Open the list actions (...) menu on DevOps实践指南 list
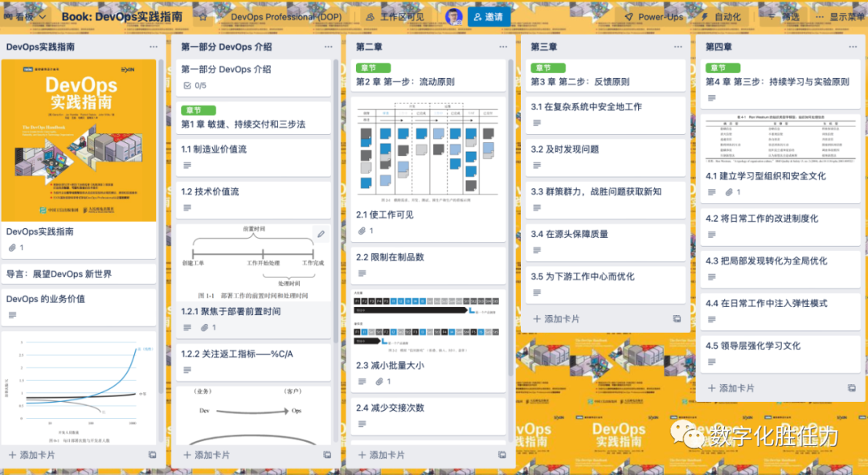868x475 pixels. pyautogui.click(x=154, y=47)
